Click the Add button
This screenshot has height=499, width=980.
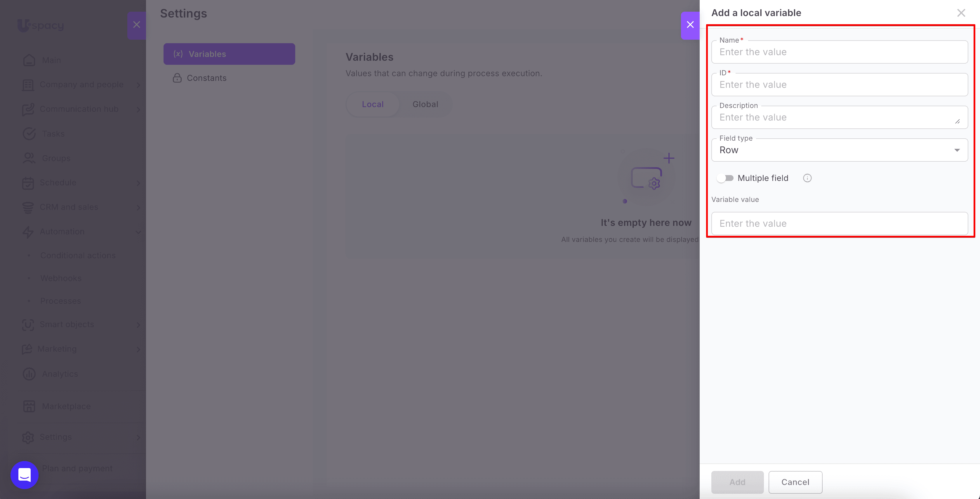coord(737,482)
